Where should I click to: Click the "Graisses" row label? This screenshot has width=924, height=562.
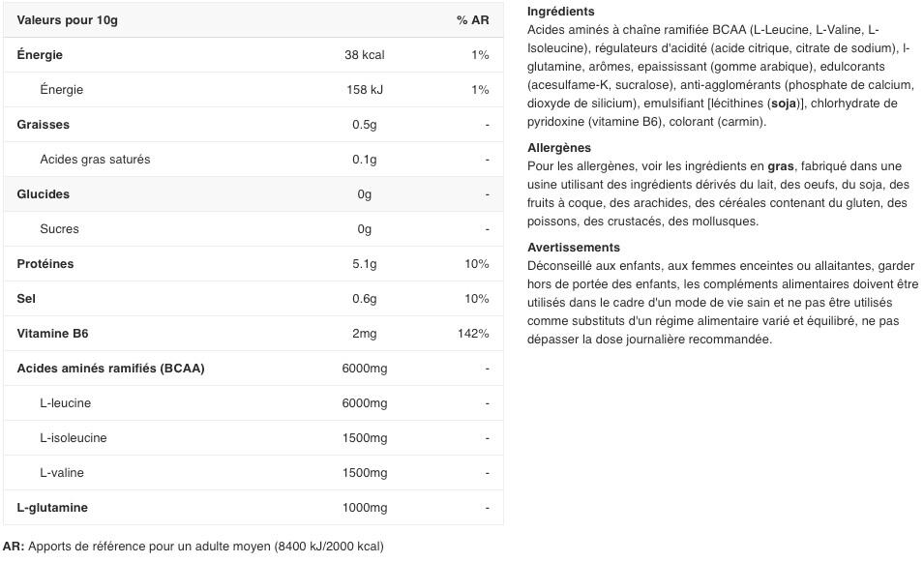[44, 125]
